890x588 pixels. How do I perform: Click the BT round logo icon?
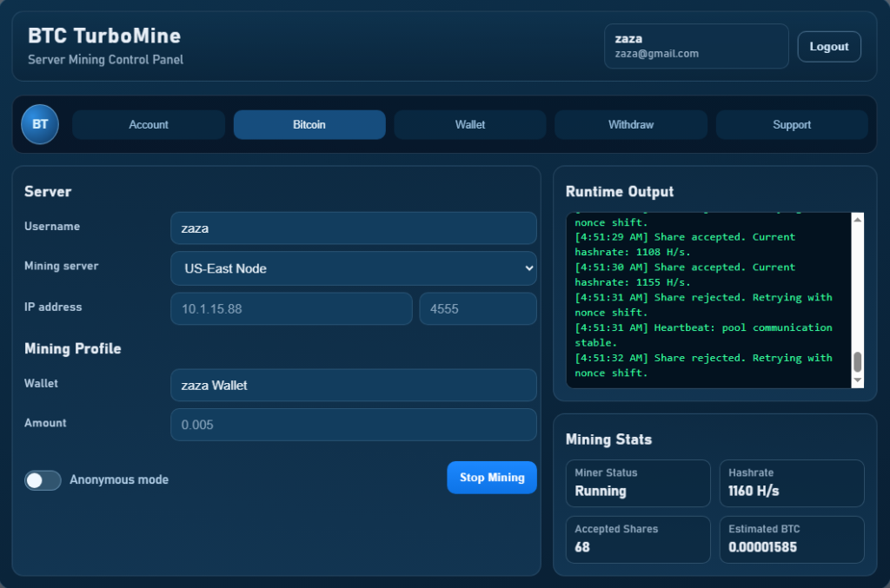[x=40, y=124]
